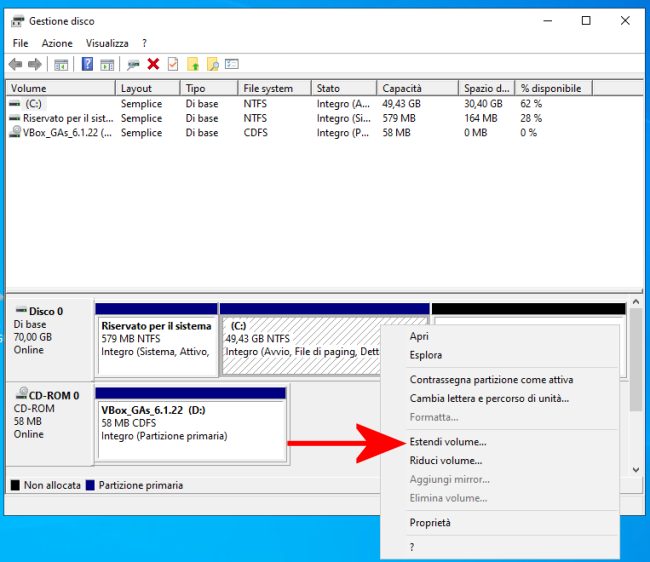Click the back arrow toolbar icon
Screen dimensions: 650x562
pyautogui.click(x=15, y=64)
